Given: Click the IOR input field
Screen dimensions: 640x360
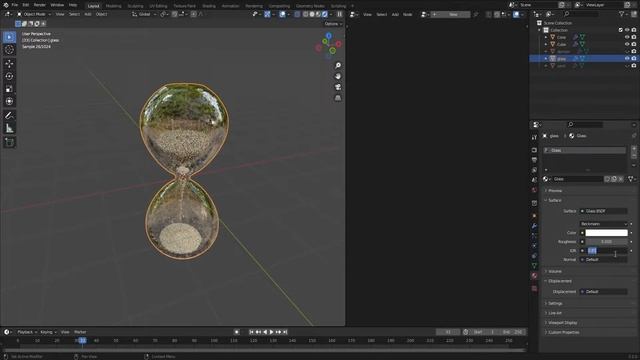Looking at the screenshot, I should tap(607, 251).
